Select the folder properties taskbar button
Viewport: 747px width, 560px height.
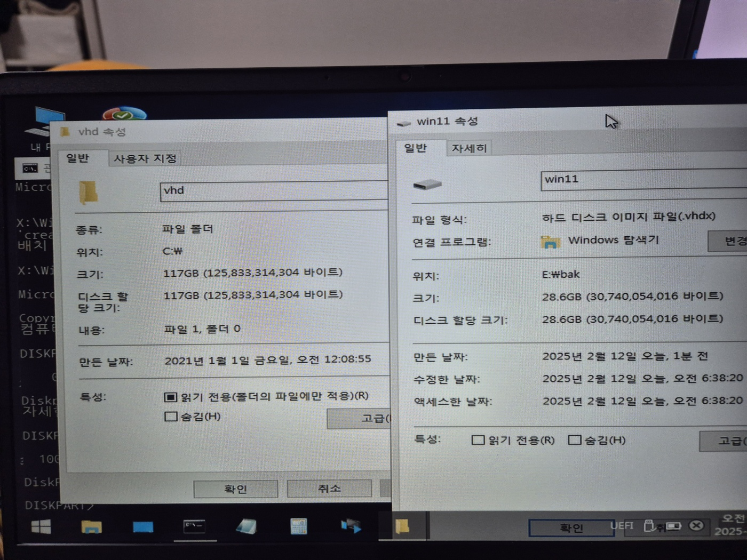(x=402, y=526)
